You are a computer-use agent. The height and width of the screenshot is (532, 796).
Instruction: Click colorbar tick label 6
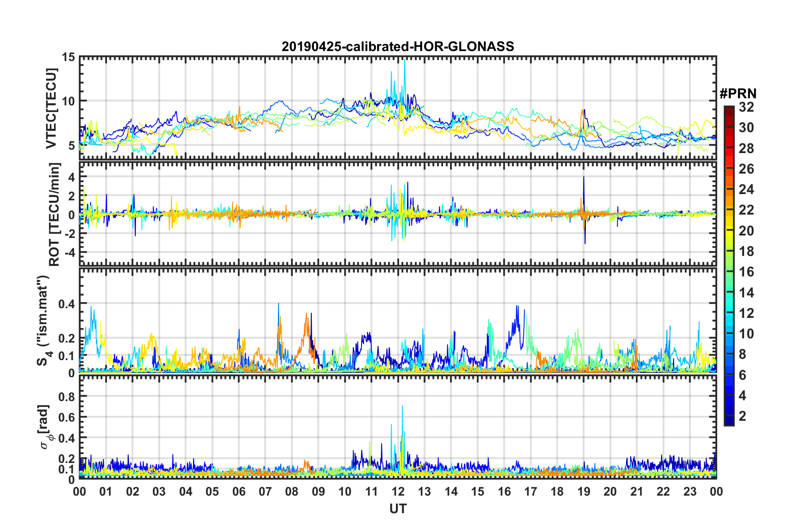(742, 375)
